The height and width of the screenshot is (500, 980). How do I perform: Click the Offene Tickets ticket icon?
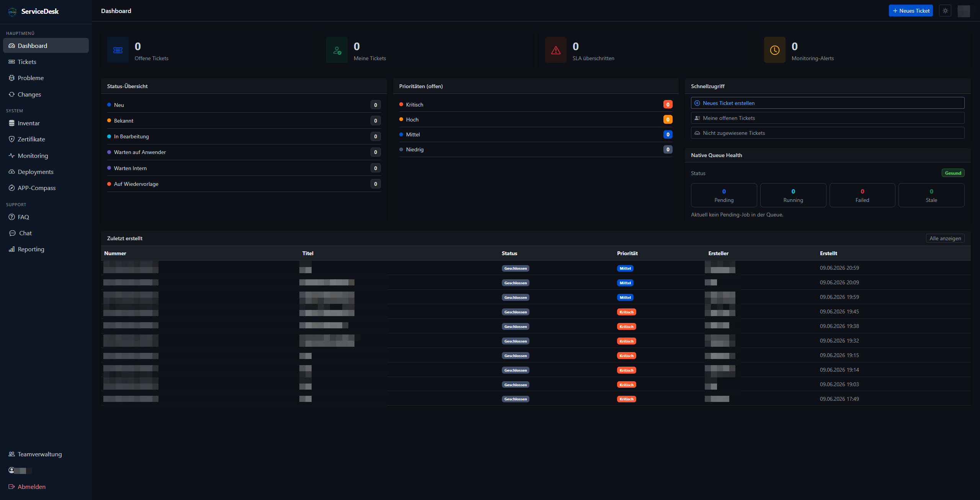pyautogui.click(x=118, y=50)
